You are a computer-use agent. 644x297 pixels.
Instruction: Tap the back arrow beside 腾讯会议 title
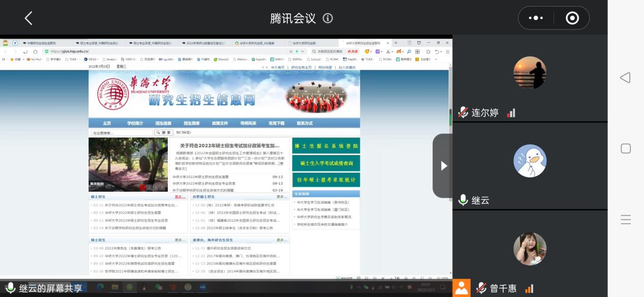(28, 18)
